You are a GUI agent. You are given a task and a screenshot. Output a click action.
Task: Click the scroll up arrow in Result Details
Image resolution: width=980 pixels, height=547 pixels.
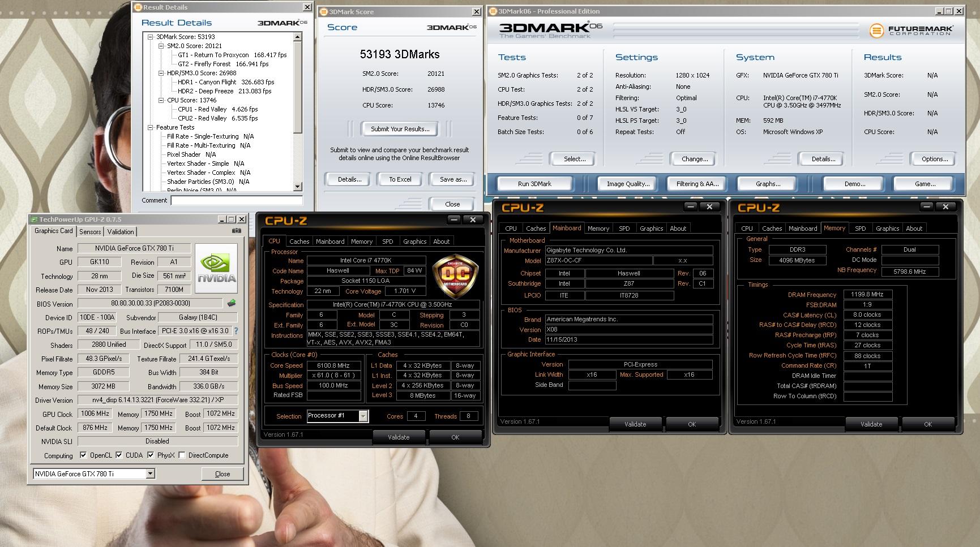pyautogui.click(x=298, y=37)
